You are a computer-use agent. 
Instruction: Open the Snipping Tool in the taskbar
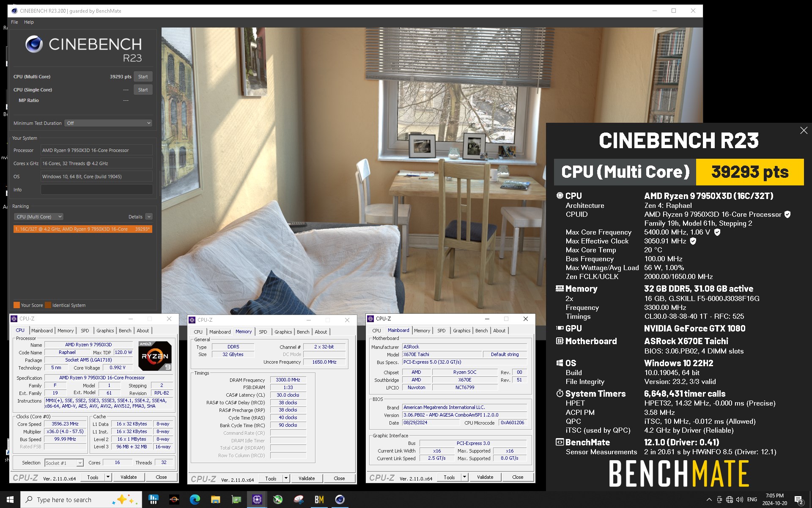coord(299,500)
